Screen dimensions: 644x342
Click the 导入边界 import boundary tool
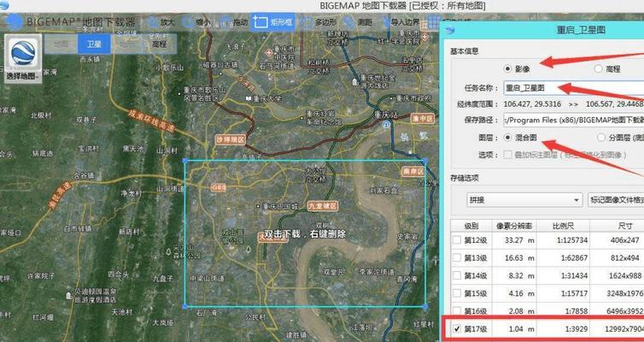400,22
